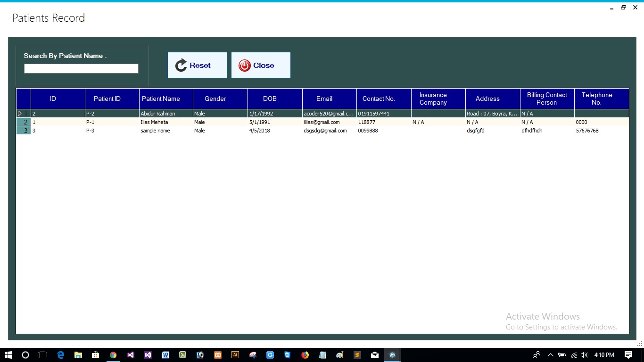Screen dimensions: 644x362
Task: Click the Insurance Company N / A cell for Ilias Meheta
Action: coord(438,122)
